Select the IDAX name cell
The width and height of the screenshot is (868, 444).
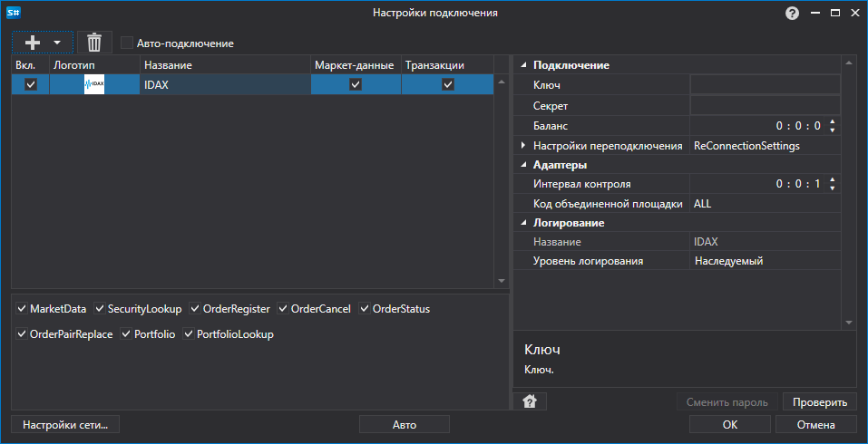pyautogui.click(x=225, y=84)
